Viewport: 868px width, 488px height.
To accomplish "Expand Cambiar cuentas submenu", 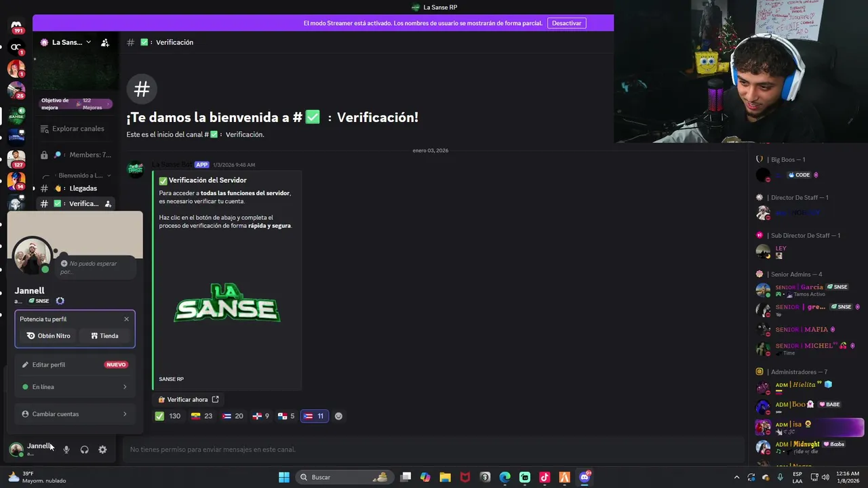I will pyautogui.click(x=75, y=414).
